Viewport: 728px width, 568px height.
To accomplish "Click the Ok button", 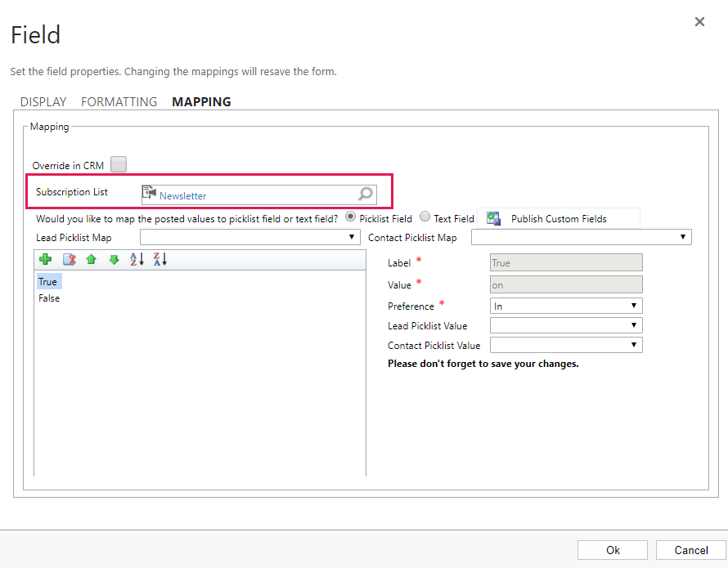I will click(x=612, y=550).
